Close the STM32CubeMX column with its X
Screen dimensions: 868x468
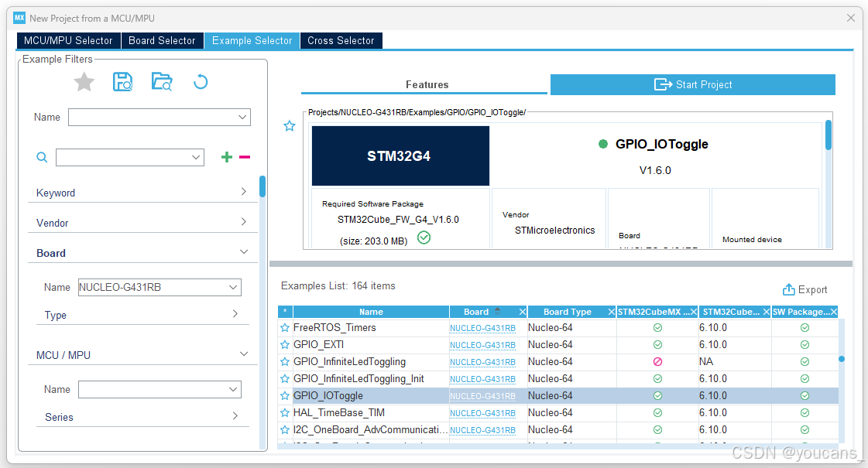pyautogui.click(x=693, y=312)
